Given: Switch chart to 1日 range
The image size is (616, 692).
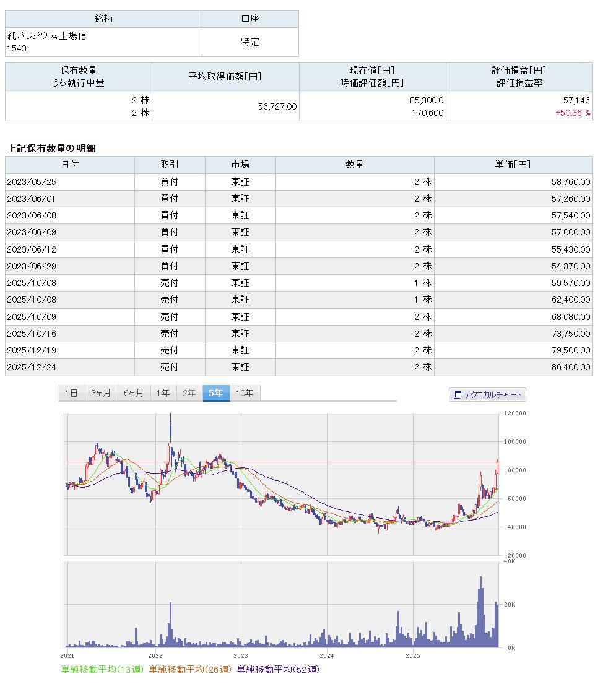Looking at the screenshot, I should [71, 393].
